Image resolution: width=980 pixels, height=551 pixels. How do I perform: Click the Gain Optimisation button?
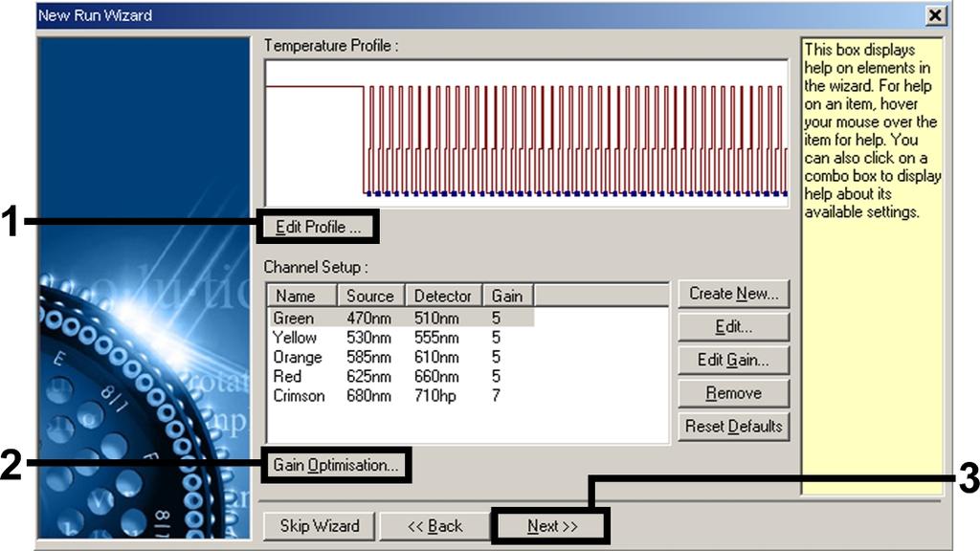point(336,466)
